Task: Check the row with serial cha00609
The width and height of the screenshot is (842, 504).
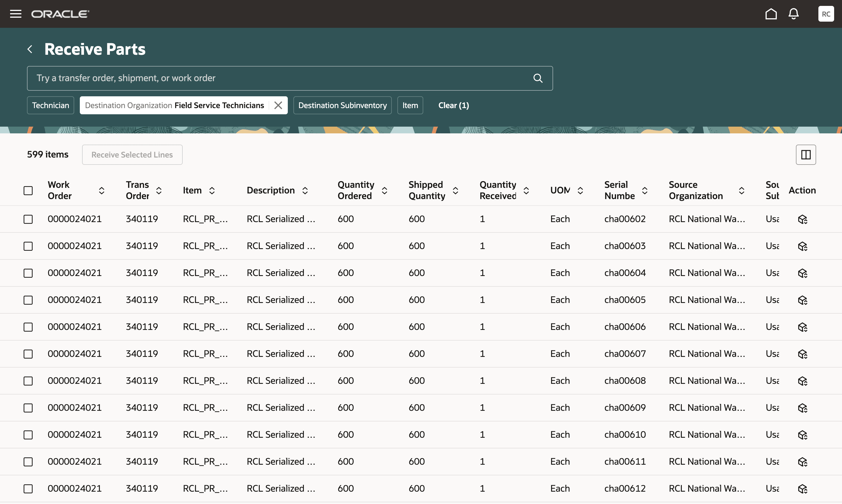Action: tap(28, 407)
